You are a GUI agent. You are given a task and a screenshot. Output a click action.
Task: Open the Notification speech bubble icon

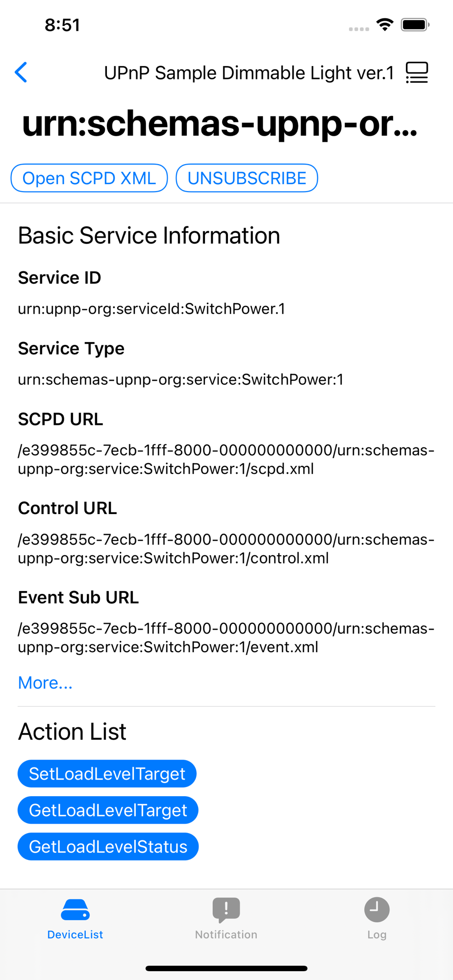click(x=226, y=909)
